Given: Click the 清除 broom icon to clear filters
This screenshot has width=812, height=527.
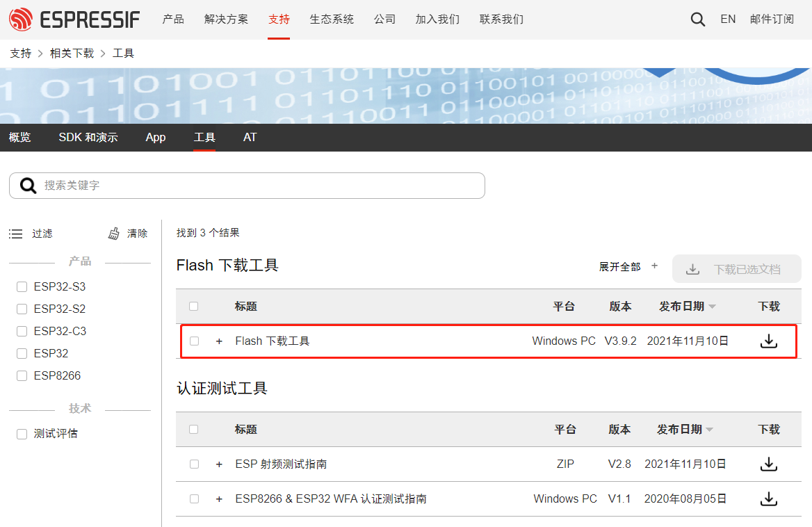Looking at the screenshot, I should click(x=113, y=233).
